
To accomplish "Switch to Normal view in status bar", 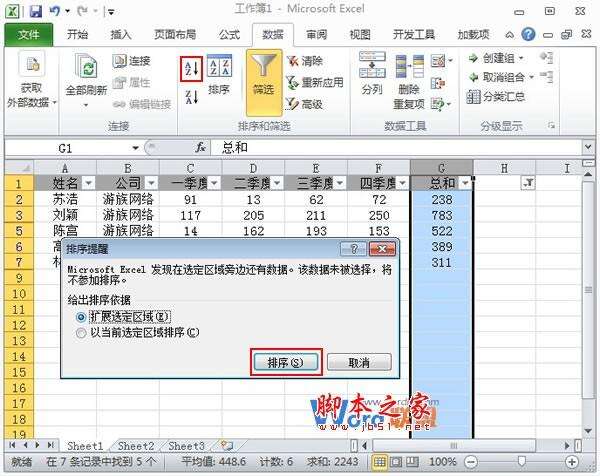I will (379, 462).
